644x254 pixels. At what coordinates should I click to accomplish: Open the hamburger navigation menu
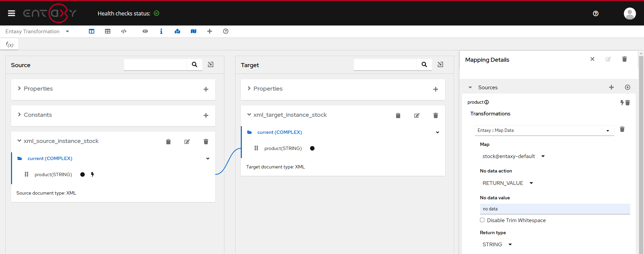pos(11,13)
